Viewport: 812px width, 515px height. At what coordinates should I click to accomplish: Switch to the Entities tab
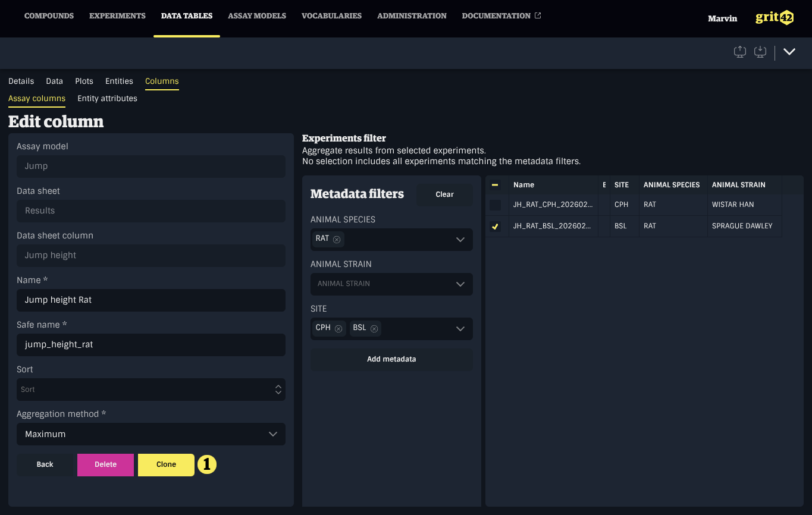[119, 81]
